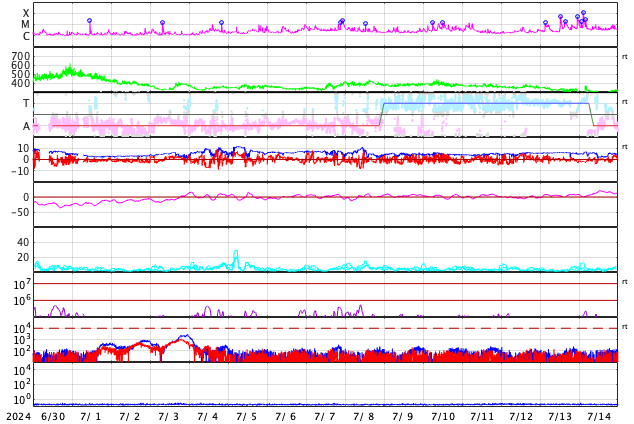This screenshot has height=424, width=634.
Task: Select the 600 axis value
Action: click(x=21, y=65)
